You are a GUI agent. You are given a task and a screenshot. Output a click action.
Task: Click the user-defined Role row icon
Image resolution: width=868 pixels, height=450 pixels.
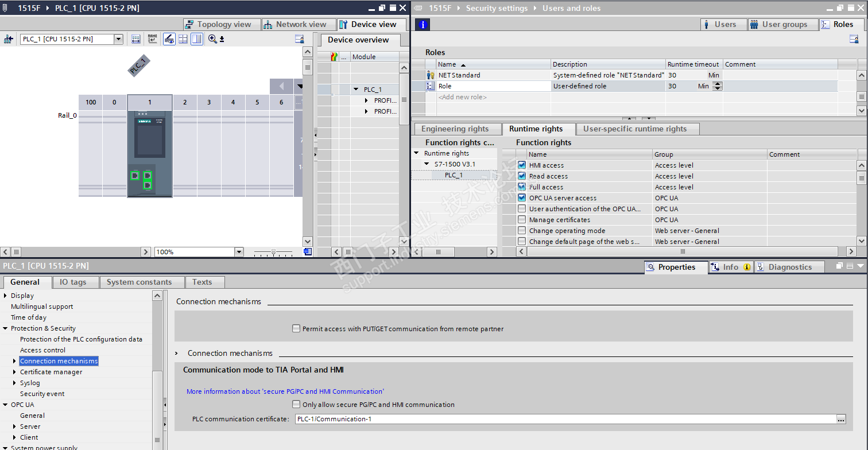tap(431, 86)
